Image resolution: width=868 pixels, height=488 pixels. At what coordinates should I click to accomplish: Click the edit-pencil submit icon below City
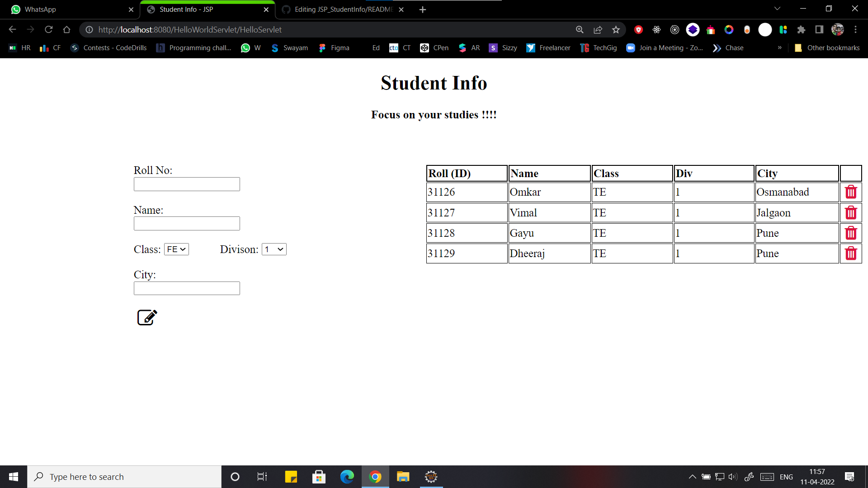[146, 317]
